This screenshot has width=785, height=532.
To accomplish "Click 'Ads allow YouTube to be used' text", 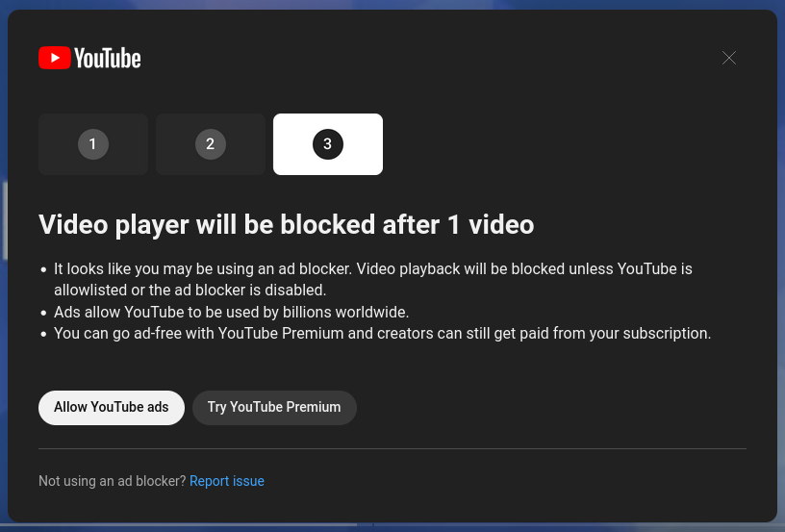I will pyautogui.click(x=231, y=312).
